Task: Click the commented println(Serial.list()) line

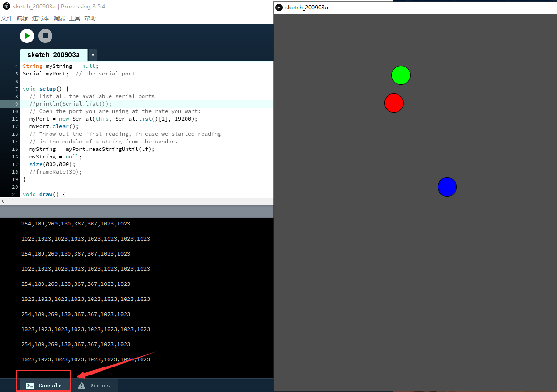Action: (x=70, y=104)
